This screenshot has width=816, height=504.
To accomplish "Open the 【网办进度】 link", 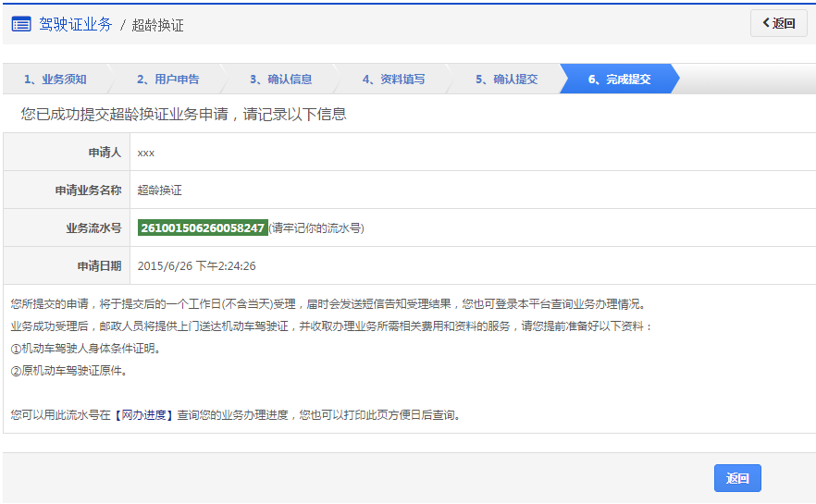I will click(143, 415).
